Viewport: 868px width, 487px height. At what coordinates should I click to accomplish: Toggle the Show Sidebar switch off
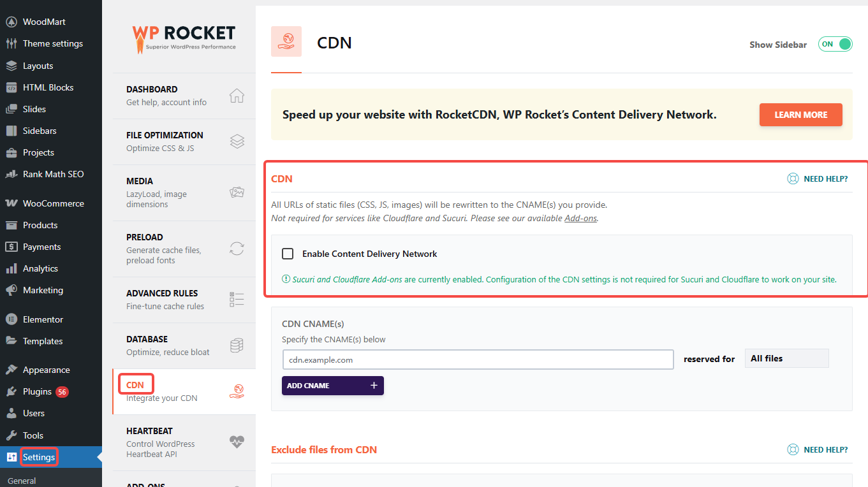835,44
